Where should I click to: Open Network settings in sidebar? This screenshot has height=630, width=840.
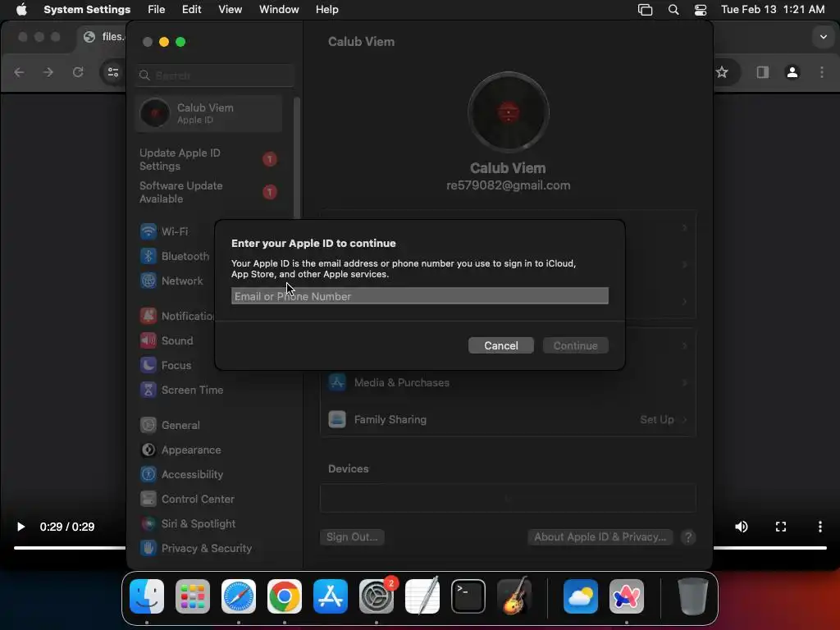pyautogui.click(x=171, y=281)
